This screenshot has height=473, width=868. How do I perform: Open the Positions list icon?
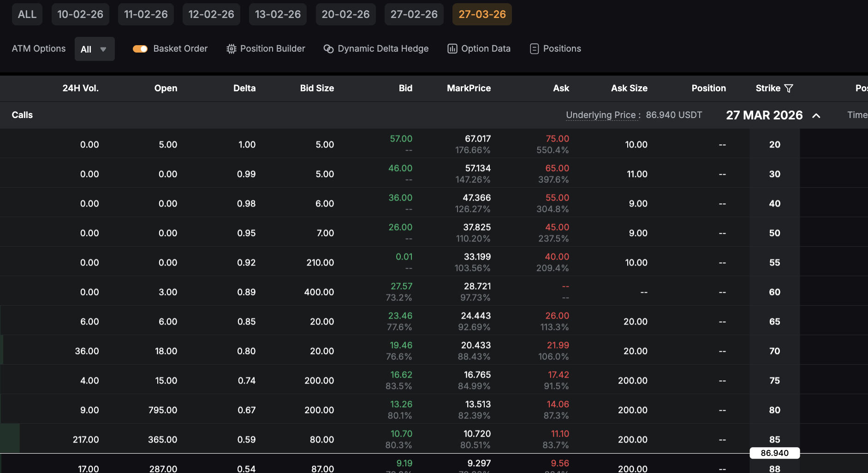click(534, 49)
